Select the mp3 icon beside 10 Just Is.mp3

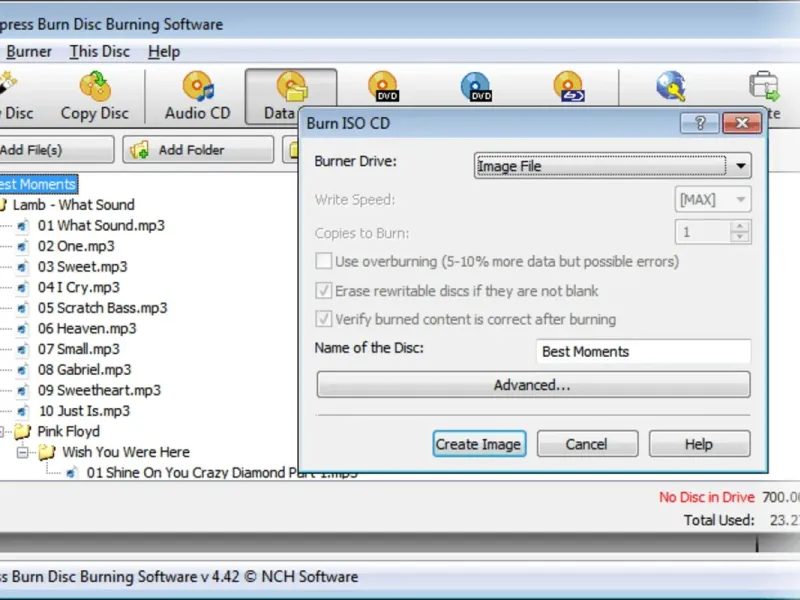coord(22,411)
